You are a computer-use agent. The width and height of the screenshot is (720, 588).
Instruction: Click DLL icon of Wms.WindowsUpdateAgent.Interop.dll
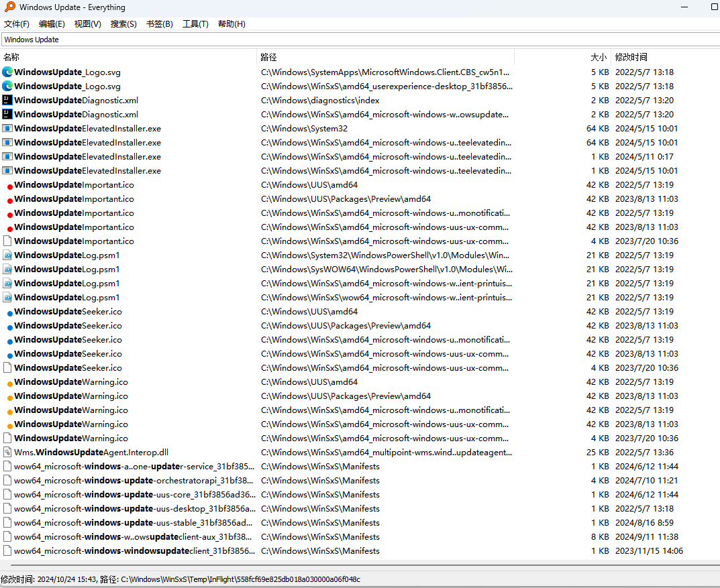[x=7, y=453]
